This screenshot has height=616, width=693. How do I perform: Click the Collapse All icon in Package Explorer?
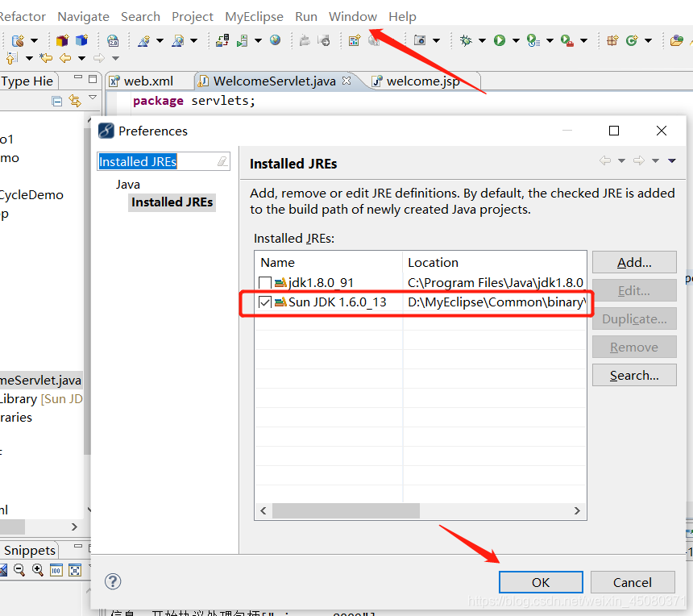pyautogui.click(x=56, y=102)
